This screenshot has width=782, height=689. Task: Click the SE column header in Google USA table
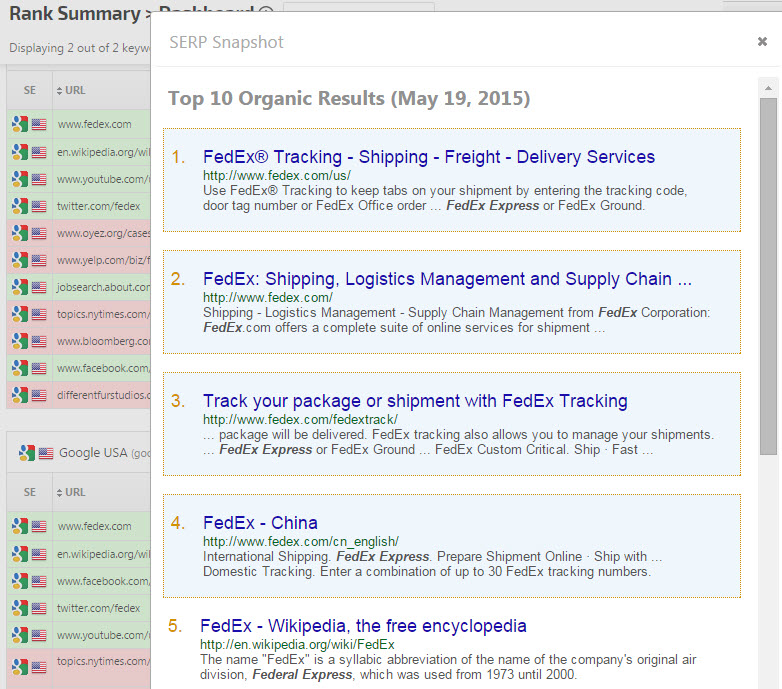pos(29,492)
